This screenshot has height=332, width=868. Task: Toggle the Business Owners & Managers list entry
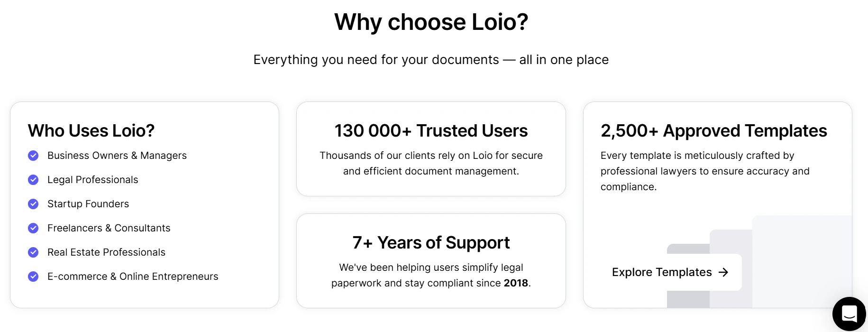click(x=117, y=156)
